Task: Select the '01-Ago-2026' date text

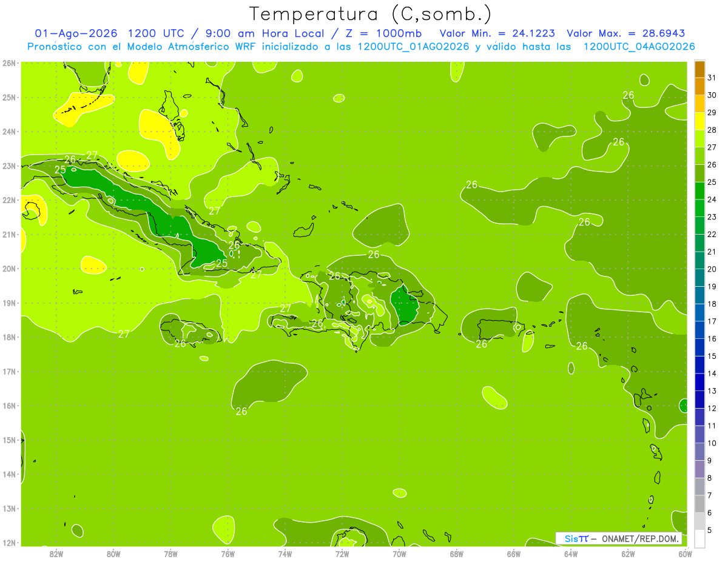Action: [x=75, y=33]
